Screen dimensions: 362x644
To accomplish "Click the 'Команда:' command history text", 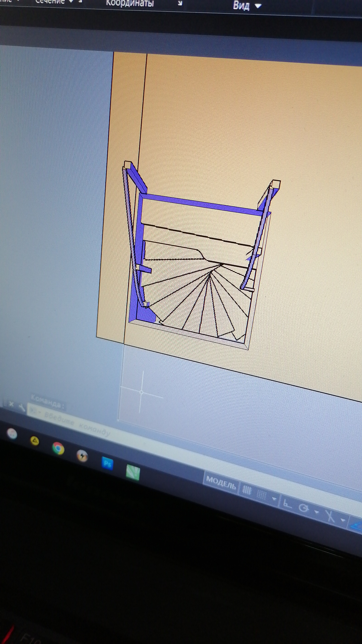I will (48, 402).
